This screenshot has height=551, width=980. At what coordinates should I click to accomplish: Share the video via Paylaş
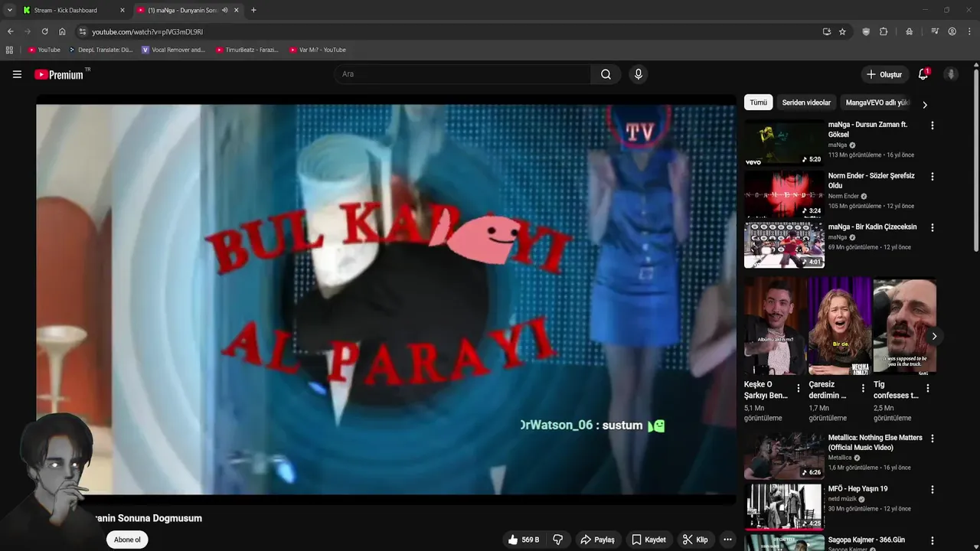click(x=597, y=540)
